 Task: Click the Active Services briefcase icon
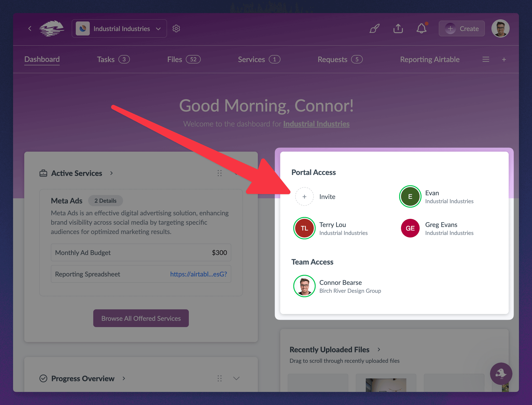coord(43,173)
